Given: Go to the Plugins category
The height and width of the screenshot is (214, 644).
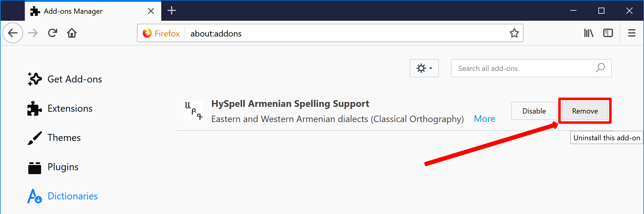Looking at the screenshot, I should pos(53,167).
